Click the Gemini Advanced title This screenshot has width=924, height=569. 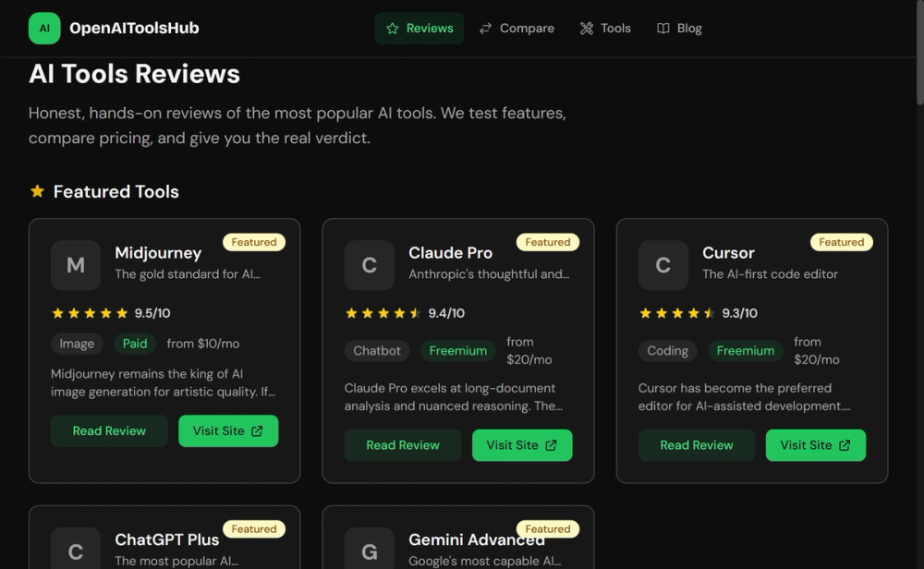coord(477,539)
